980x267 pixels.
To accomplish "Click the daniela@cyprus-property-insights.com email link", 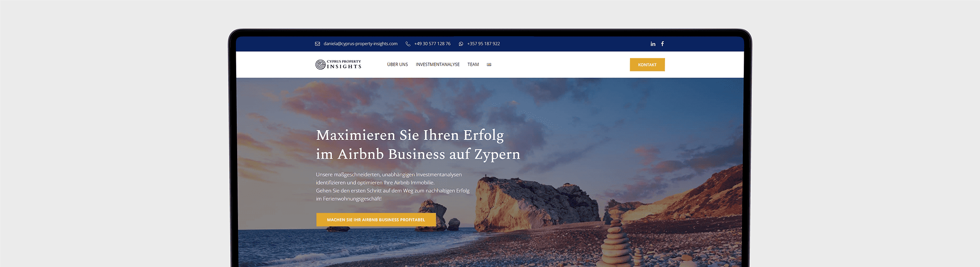I will click(x=360, y=44).
